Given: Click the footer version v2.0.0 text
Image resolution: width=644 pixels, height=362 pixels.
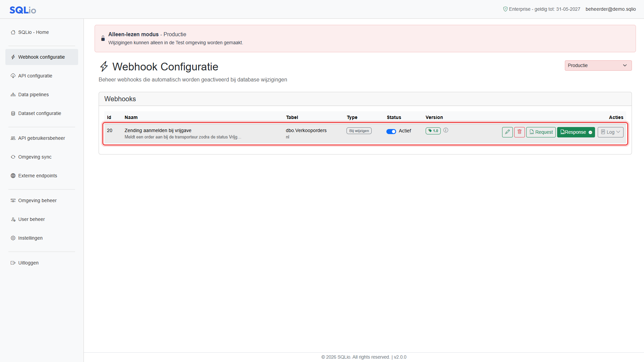Looking at the screenshot, I should click(x=400, y=357).
